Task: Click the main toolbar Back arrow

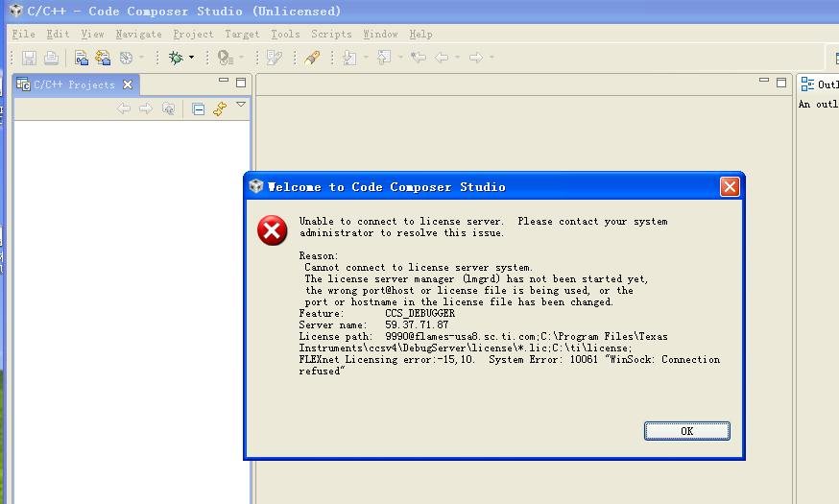Action: tap(442, 58)
